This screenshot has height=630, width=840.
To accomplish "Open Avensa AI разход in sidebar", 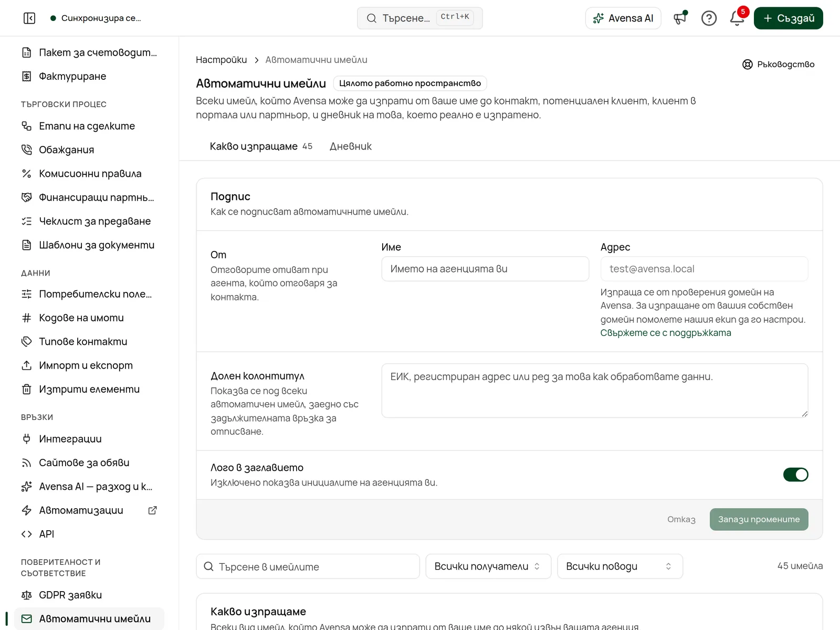I will click(89, 487).
